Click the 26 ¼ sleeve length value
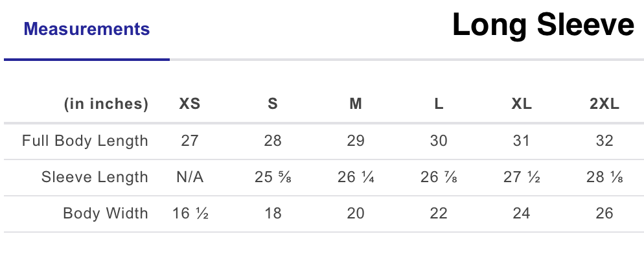 (x=356, y=177)
